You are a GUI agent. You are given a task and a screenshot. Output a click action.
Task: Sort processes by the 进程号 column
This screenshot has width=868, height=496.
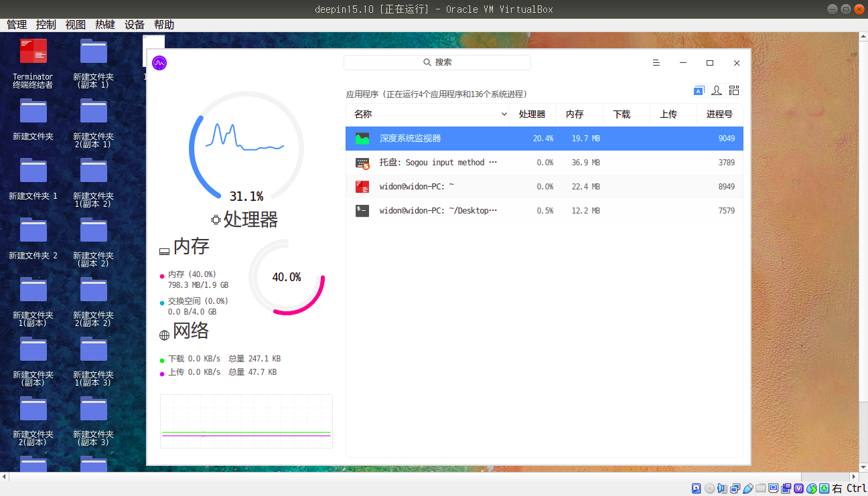pos(719,114)
